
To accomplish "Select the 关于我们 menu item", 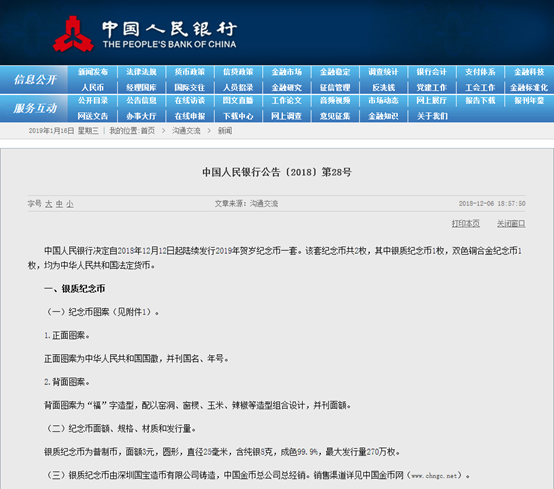I will coord(432,116).
